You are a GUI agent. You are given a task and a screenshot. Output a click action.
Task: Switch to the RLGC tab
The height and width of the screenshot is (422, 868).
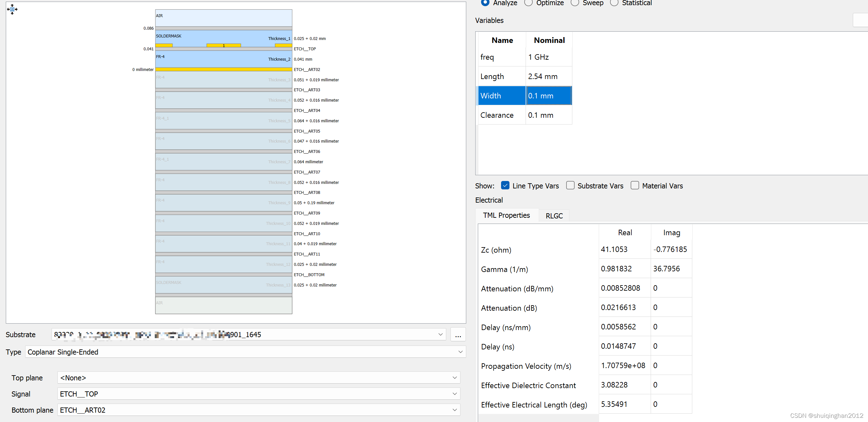pyautogui.click(x=554, y=216)
